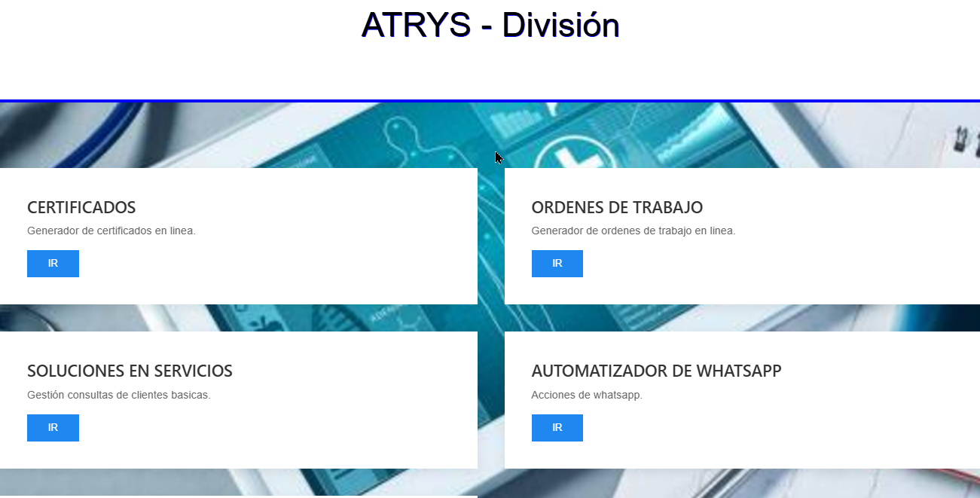Screen dimensions: 980x498
Task: Click the SOLUCIONES EN SERVICIOS heading
Action: (130, 371)
